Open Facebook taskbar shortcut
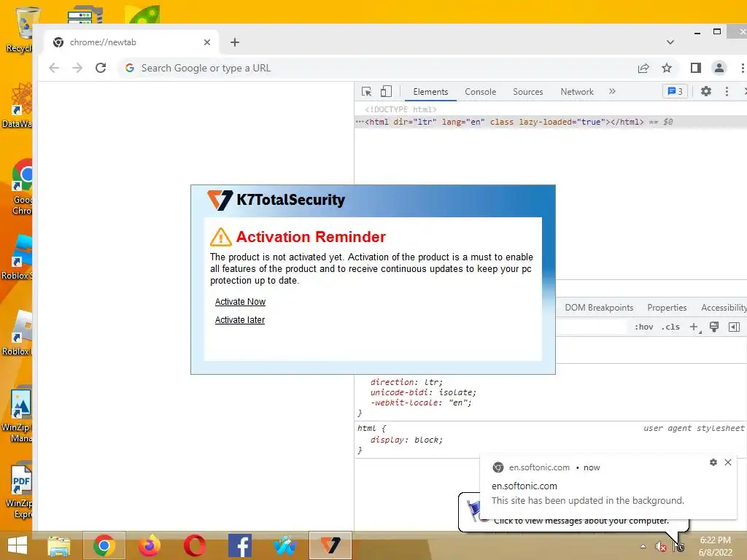This screenshot has width=747, height=560. [x=239, y=545]
